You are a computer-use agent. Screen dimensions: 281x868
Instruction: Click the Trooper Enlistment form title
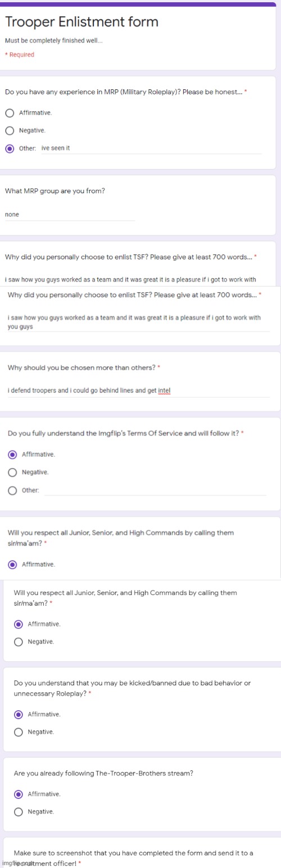click(81, 22)
